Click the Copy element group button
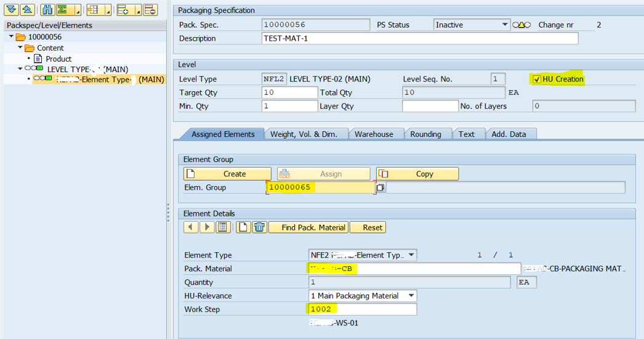Viewport: 644px width, 339px height. [417, 174]
